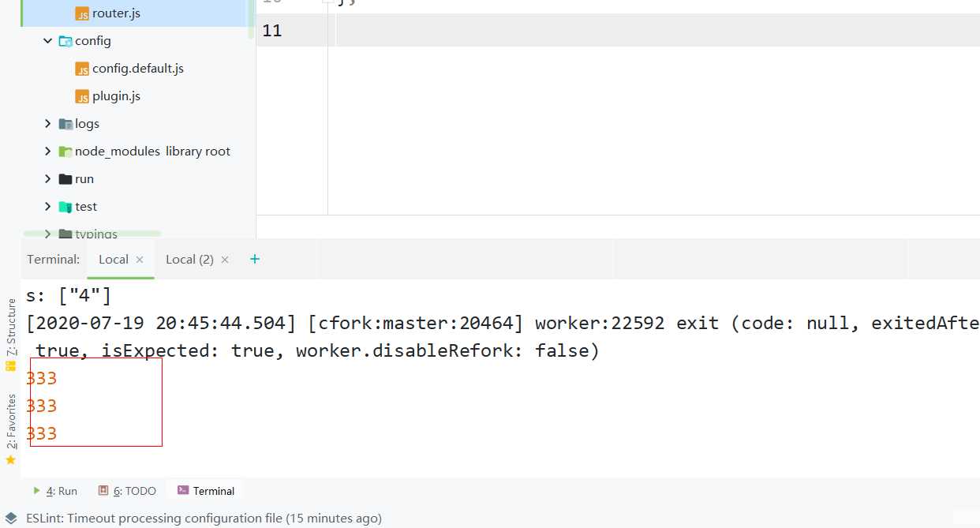This screenshot has height=528, width=980.
Task: Switch to the Local (2) terminal tab
Action: pyautogui.click(x=189, y=260)
